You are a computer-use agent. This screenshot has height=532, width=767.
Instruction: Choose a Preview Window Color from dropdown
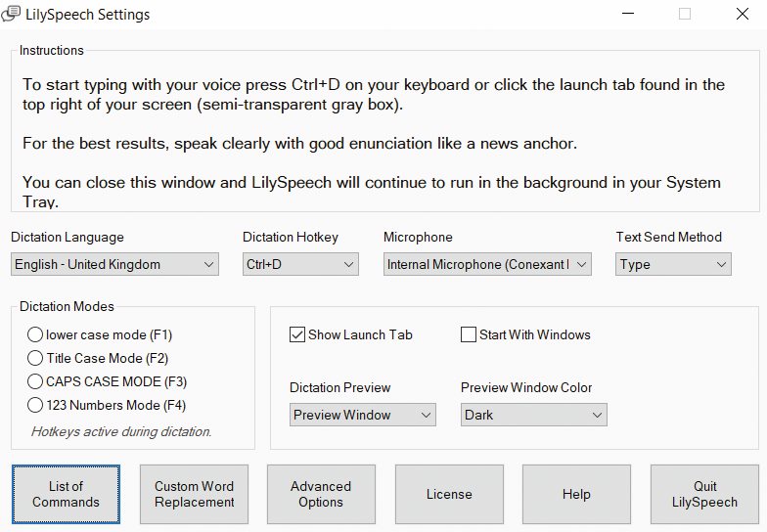pyautogui.click(x=534, y=415)
